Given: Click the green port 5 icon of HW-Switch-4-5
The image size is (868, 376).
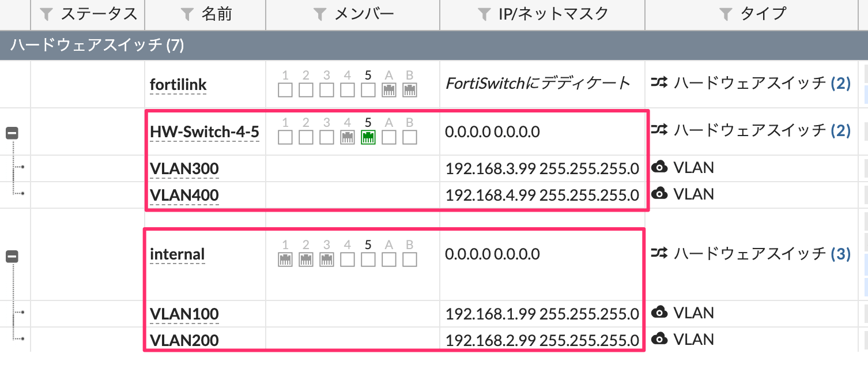Looking at the screenshot, I should (367, 137).
